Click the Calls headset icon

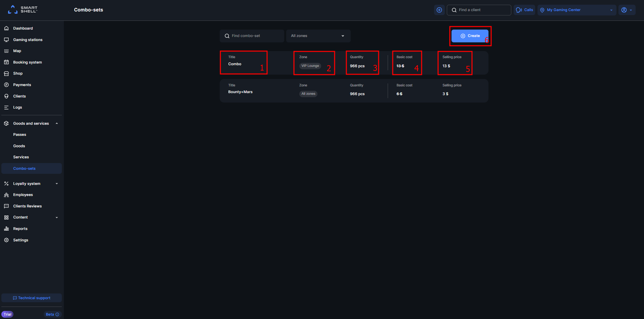[519, 10]
